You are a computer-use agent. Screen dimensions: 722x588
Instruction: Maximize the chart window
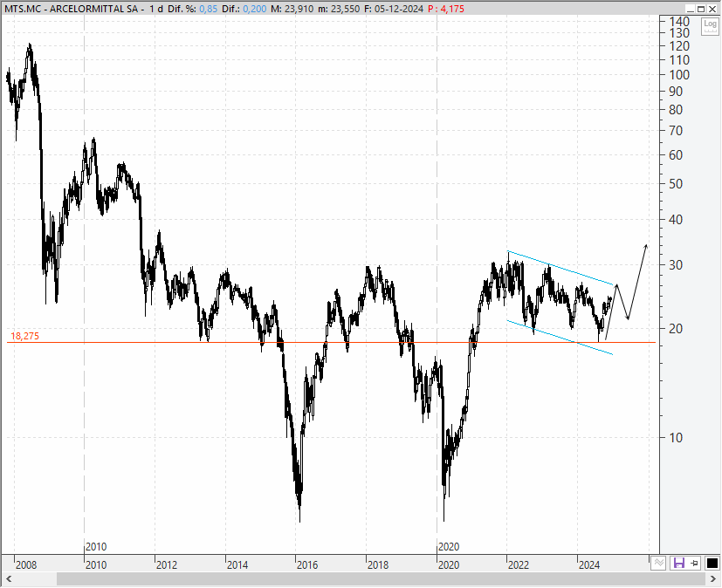point(701,9)
